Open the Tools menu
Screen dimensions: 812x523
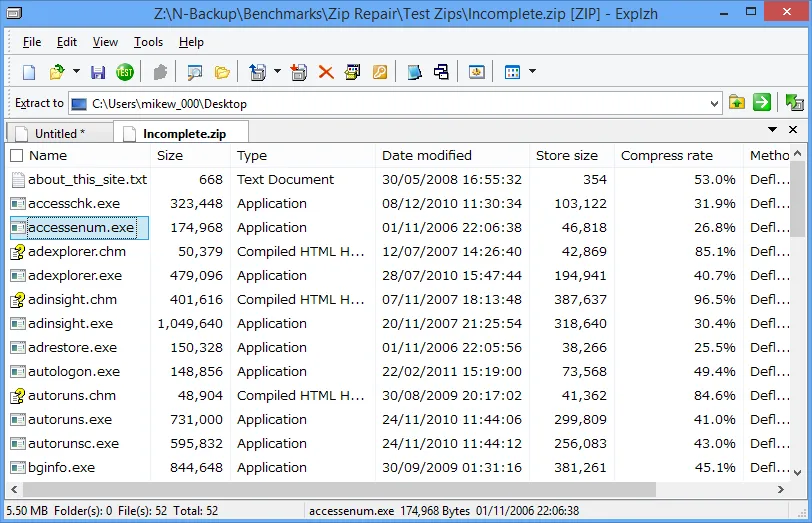tap(148, 42)
